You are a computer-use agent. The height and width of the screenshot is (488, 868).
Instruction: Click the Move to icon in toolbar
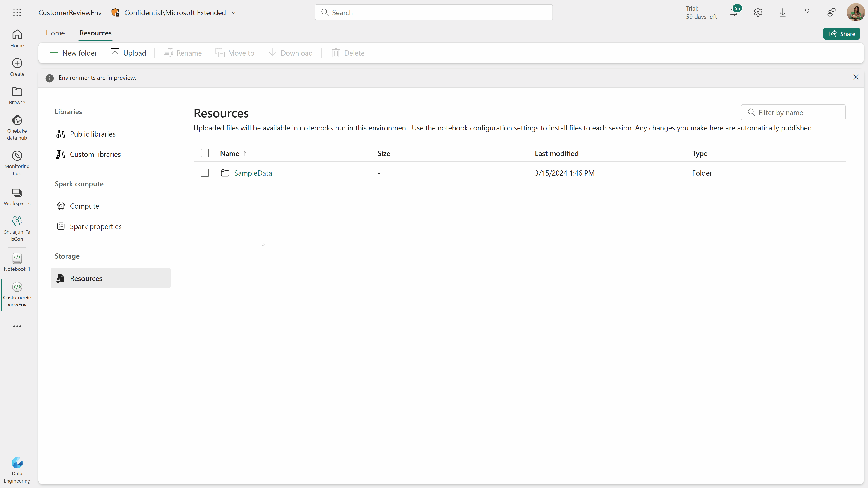tap(221, 53)
